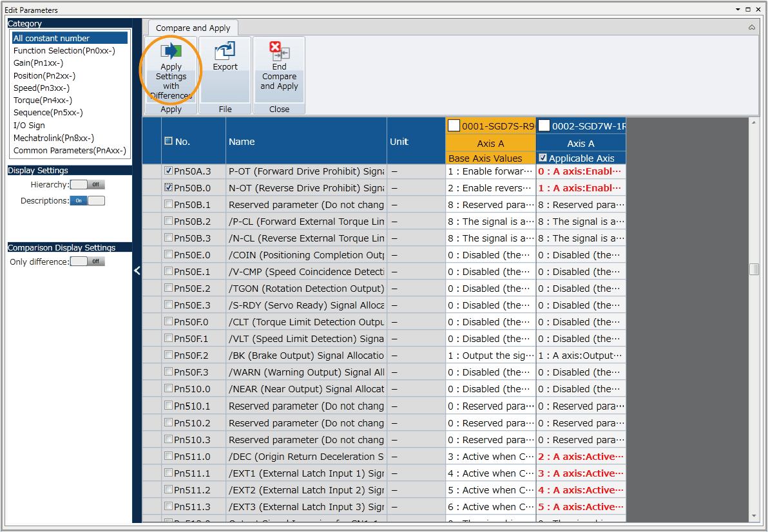Click the window float/restore icon in title bar
Image resolution: width=768 pixels, height=532 pixels.
(x=747, y=10)
